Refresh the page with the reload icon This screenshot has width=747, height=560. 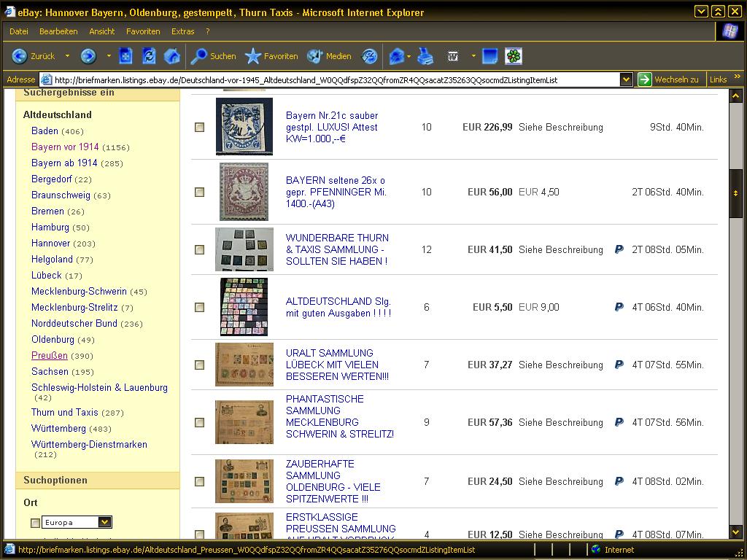point(149,56)
